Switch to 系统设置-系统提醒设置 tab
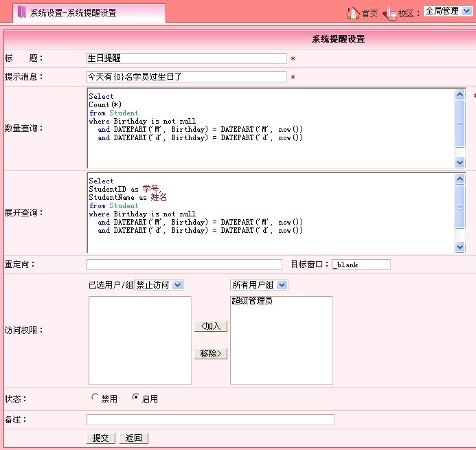Viewport: 476px width, 450px height. (73, 13)
